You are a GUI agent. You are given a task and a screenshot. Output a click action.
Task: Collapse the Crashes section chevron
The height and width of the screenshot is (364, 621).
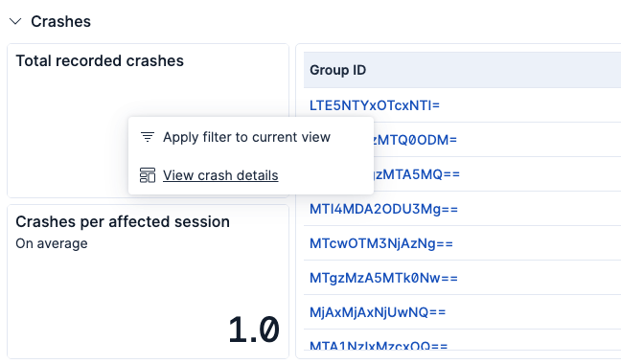[15, 21]
